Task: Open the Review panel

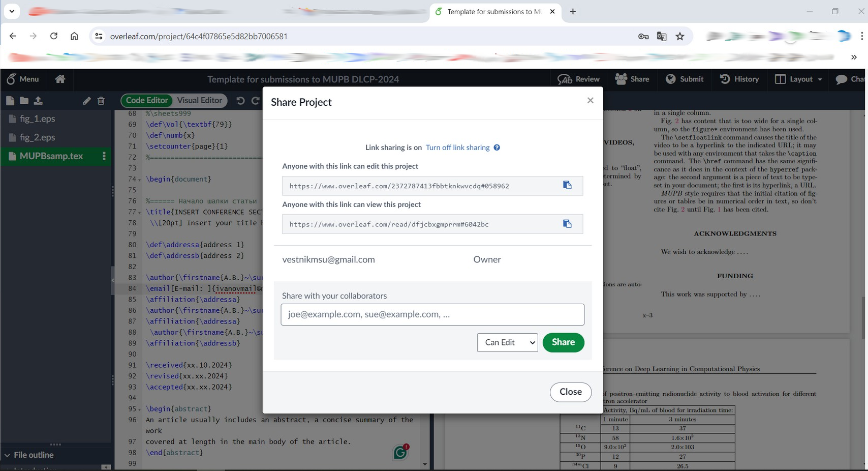Action: click(x=578, y=79)
